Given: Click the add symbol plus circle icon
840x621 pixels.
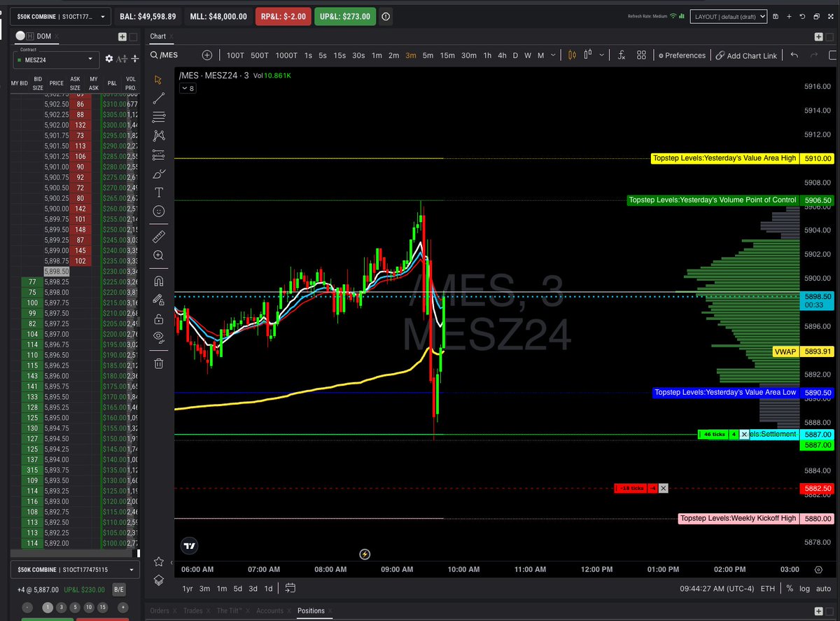Looking at the screenshot, I should tap(206, 55).
